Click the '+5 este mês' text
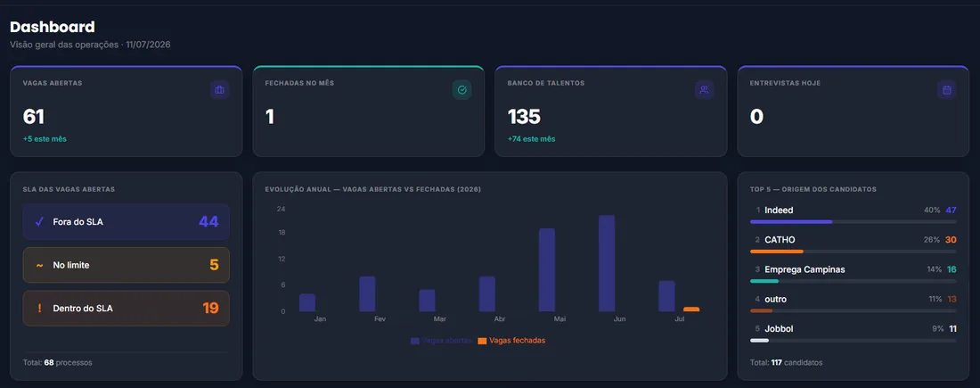The width and height of the screenshot is (980, 388). click(45, 139)
